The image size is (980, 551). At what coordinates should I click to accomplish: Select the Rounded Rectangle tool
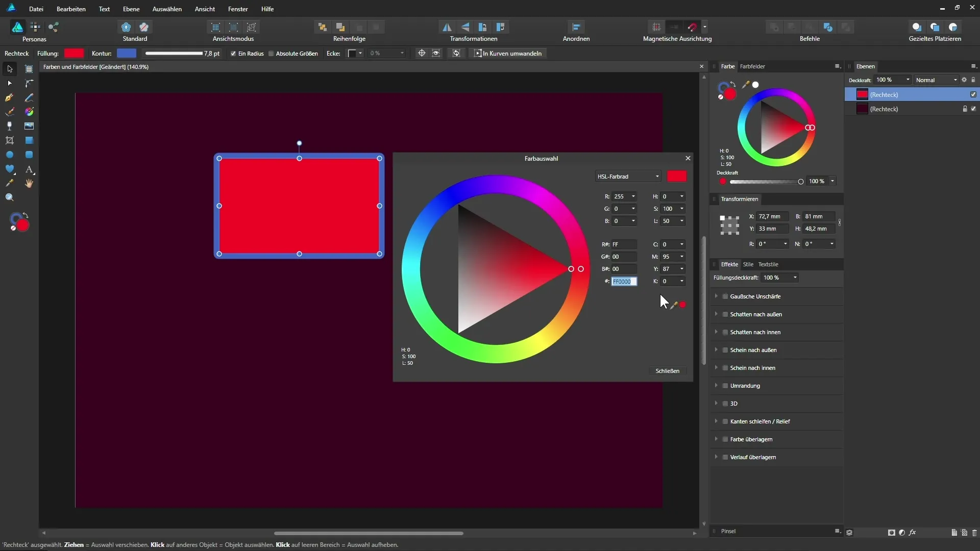click(29, 155)
